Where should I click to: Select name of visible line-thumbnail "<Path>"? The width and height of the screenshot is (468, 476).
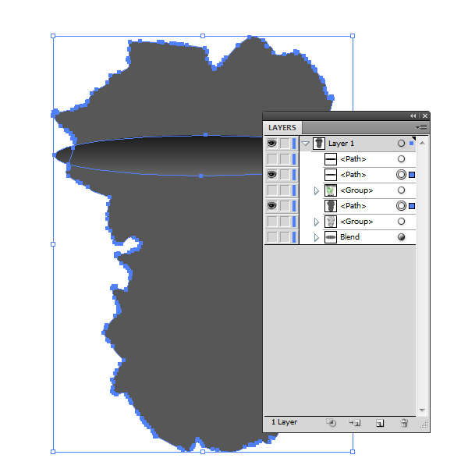click(x=353, y=175)
